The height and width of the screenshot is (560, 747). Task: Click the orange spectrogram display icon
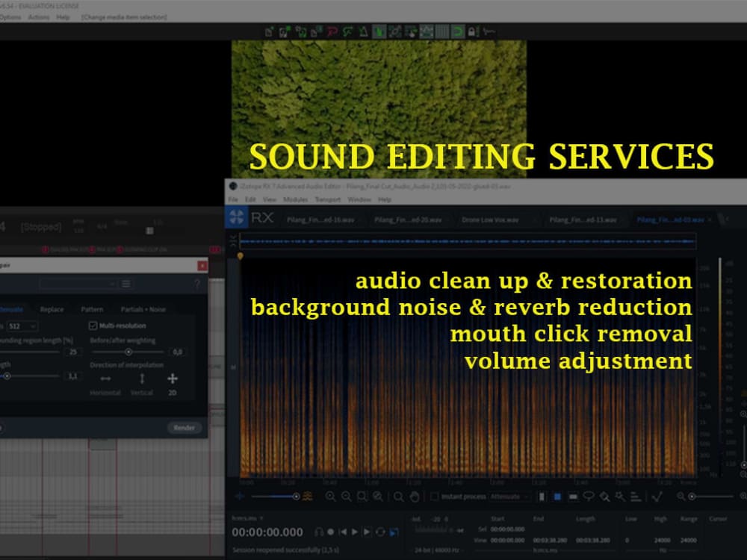tap(309, 497)
